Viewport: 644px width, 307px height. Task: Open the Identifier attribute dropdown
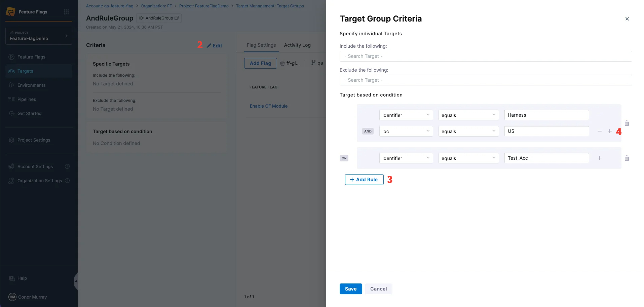(406, 115)
